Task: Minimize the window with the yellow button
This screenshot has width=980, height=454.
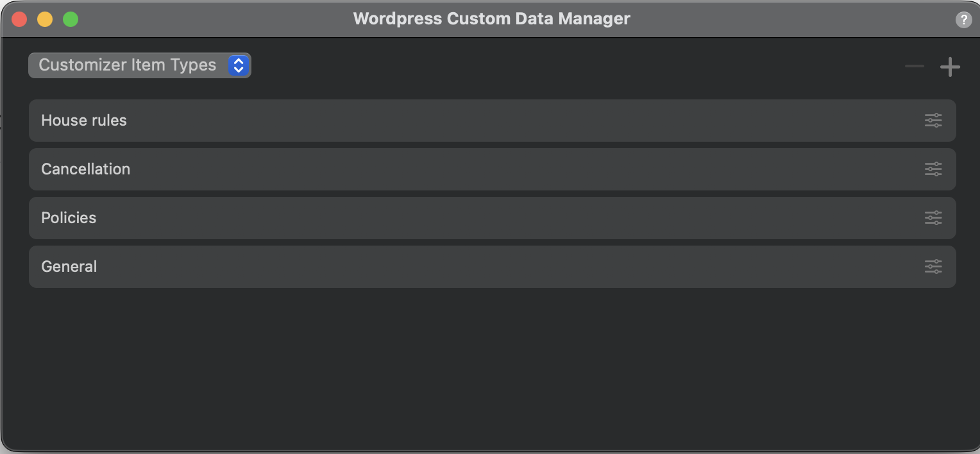Action: coord(45,19)
